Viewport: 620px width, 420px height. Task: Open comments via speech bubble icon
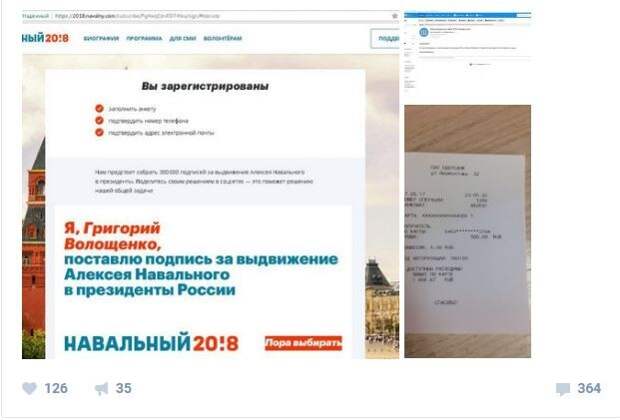pos(563,389)
